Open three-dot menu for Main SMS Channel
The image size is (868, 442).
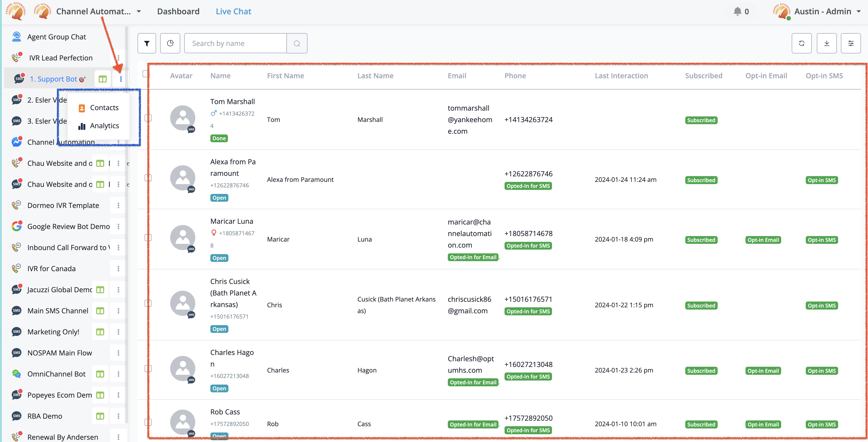(118, 311)
